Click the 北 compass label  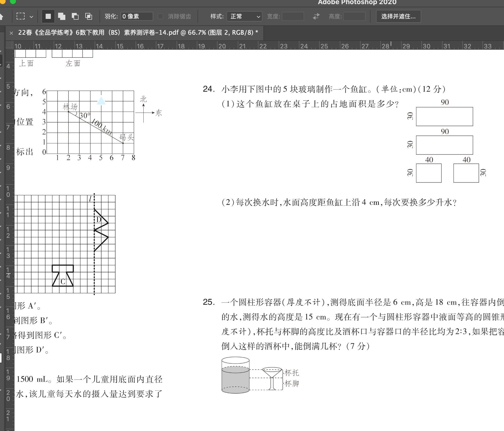(x=143, y=99)
